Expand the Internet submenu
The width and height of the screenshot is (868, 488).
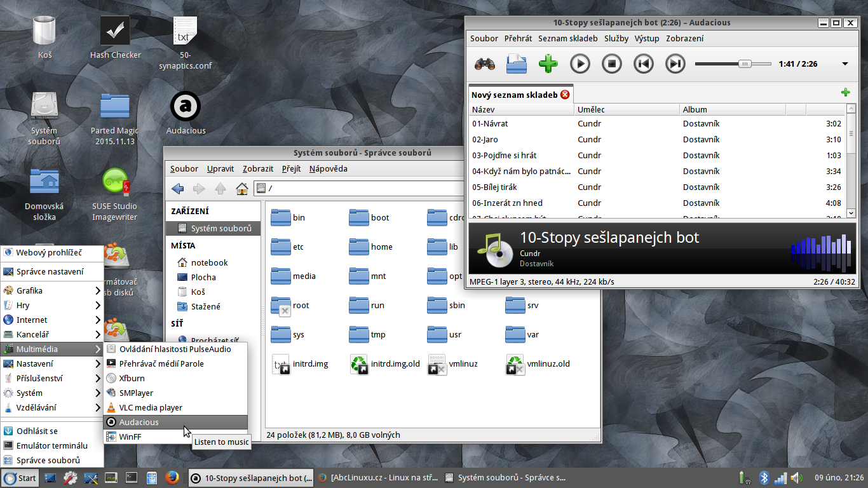pyautogui.click(x=52, y=320)
